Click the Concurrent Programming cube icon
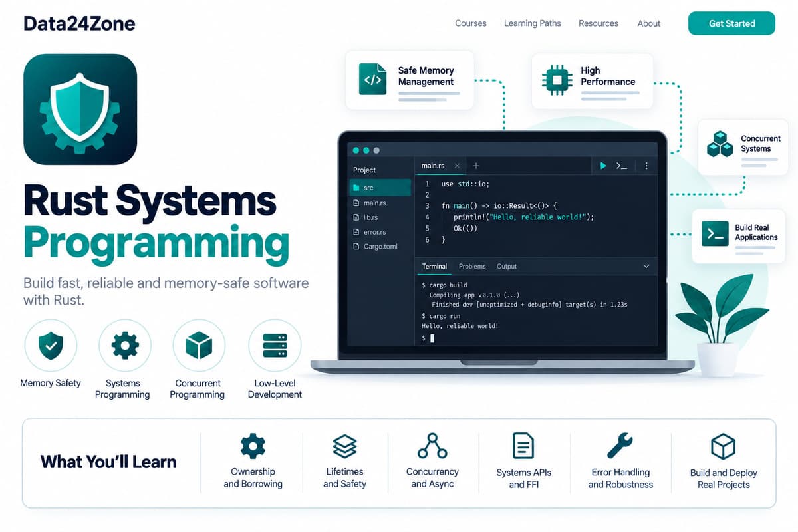Viewport: 798px width, 532px height. coord(199,346)
